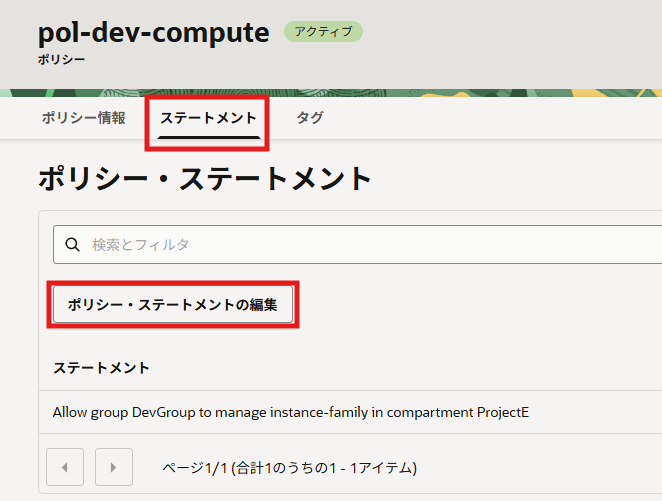Click the green アクティブ status badge
This screenshot has height=501, width=662.
click(x=323, y=32)
